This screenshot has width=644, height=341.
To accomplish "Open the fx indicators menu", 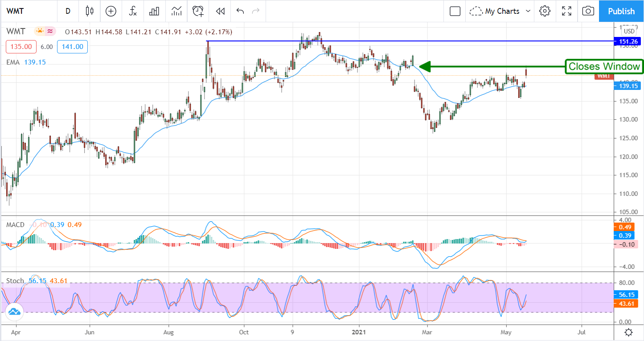I will click(x=132, y=11).
